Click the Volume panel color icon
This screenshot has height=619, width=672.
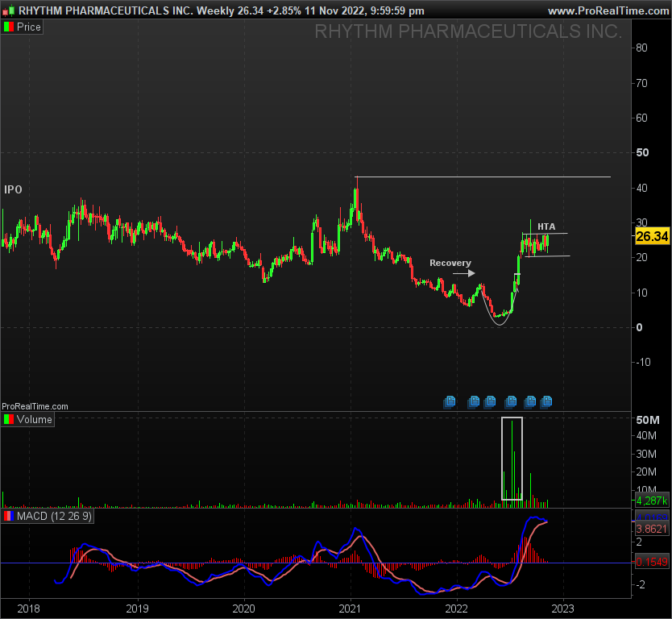click(9, 419)
